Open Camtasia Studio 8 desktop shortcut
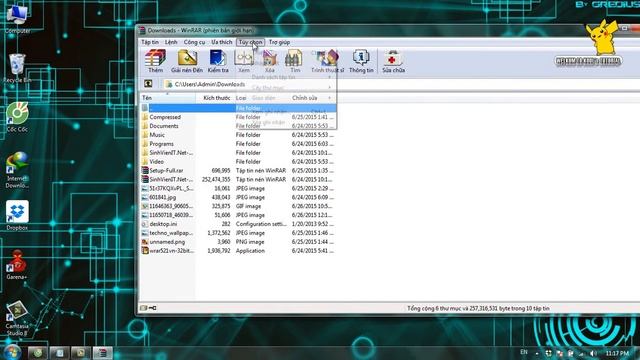Image resolution: width=640 pixels, height=360 pixels. 17,318
